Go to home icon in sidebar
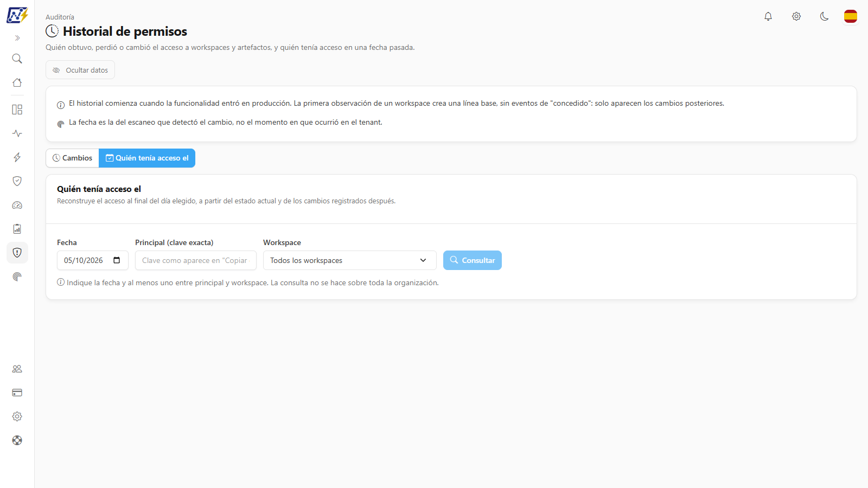868x488 pixels. [x=17, y=82]
